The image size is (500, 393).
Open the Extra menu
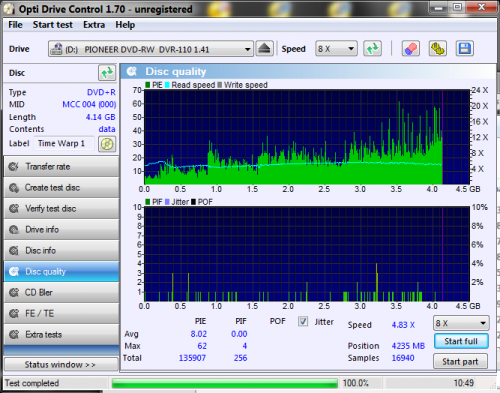pos(94,25)
